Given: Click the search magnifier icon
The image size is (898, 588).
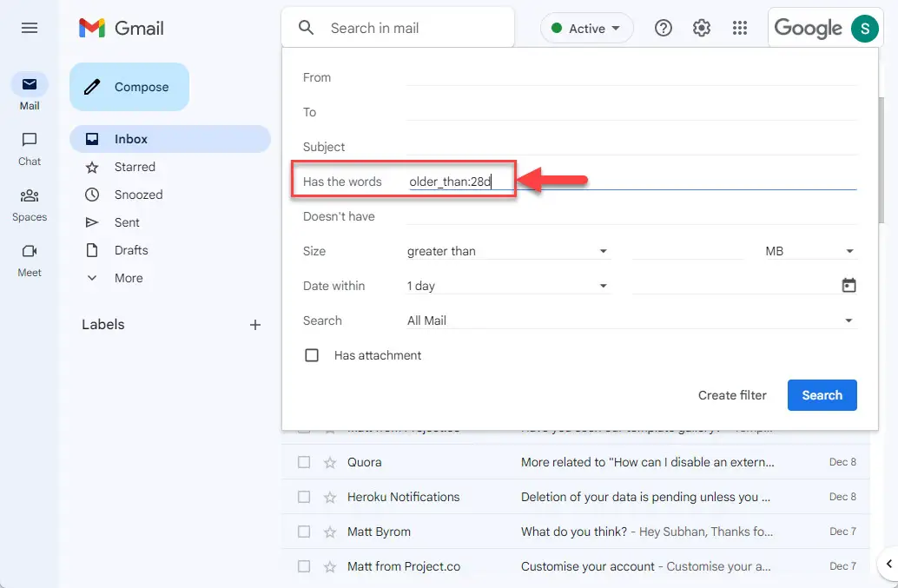Looking at the screenshot, I should (x=306, y=28).
